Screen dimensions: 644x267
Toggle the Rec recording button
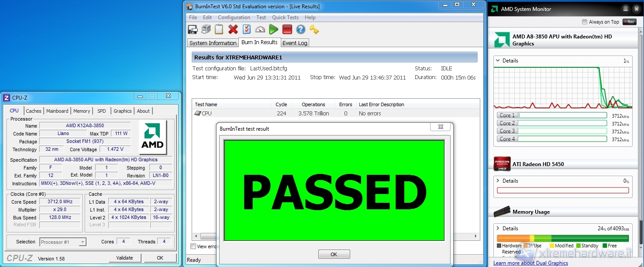coord(629,22)
